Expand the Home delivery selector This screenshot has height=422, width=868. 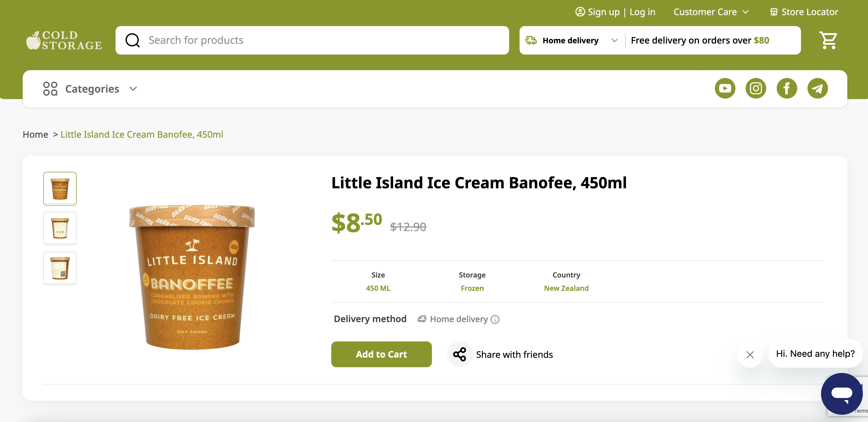pos(572,40)
